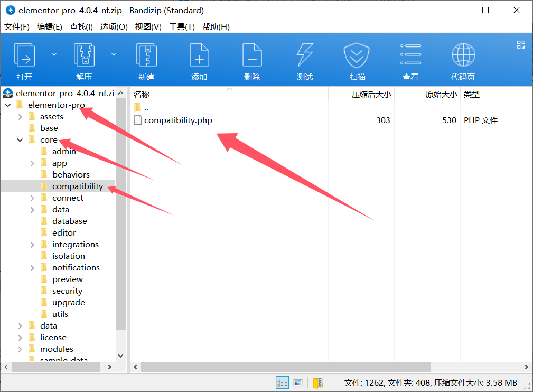Select the database folder in tree
Image resolution: width=533 pixels, height=392 pixels.
70,221
